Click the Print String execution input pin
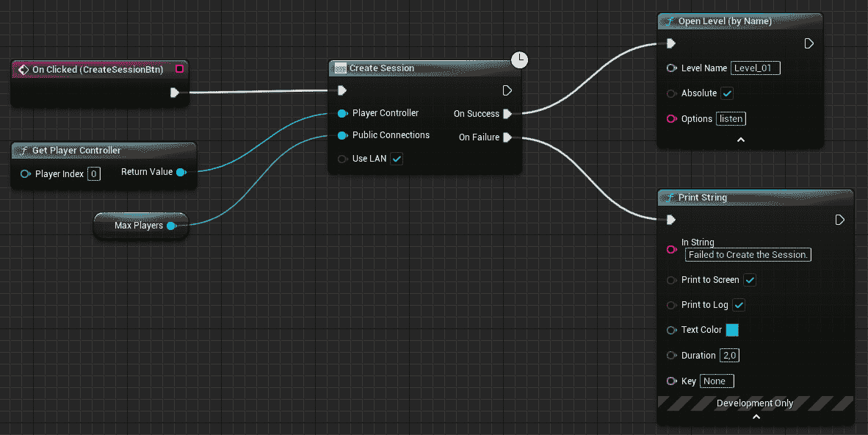The height and width of the screenshot is (435, 868). click(x=671, y=220)
